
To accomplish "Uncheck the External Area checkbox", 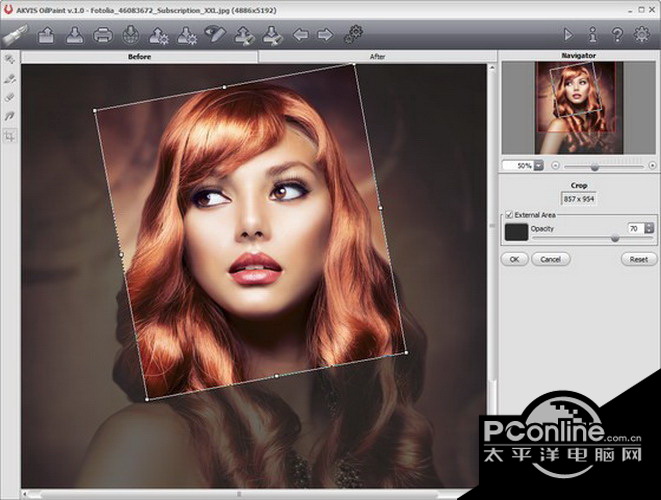I will (x=508, y=215).
